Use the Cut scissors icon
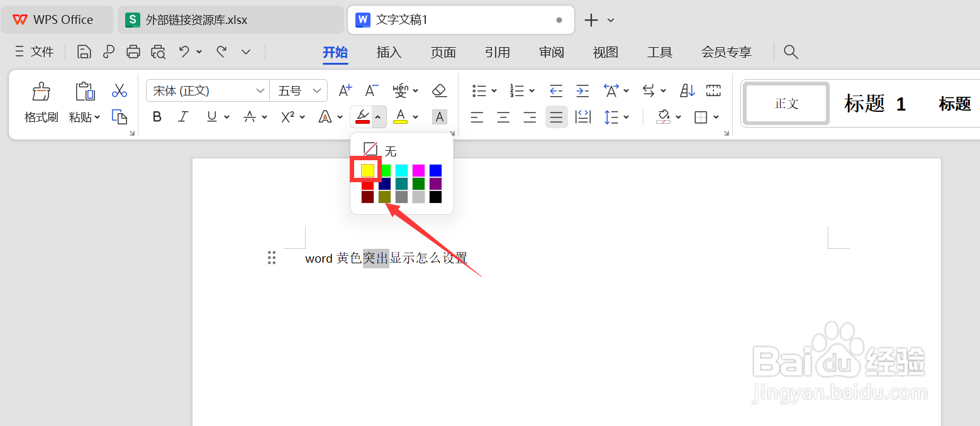Image resolution: width=980 pixels, height=426 pixels. pos(120,90)
